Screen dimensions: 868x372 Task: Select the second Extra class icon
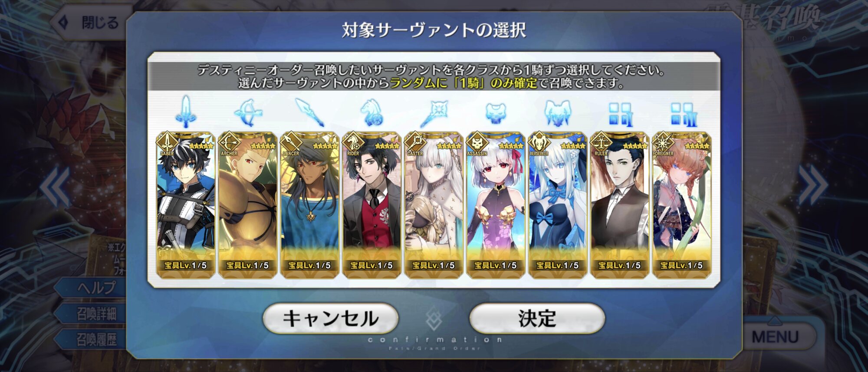(682, 114)
